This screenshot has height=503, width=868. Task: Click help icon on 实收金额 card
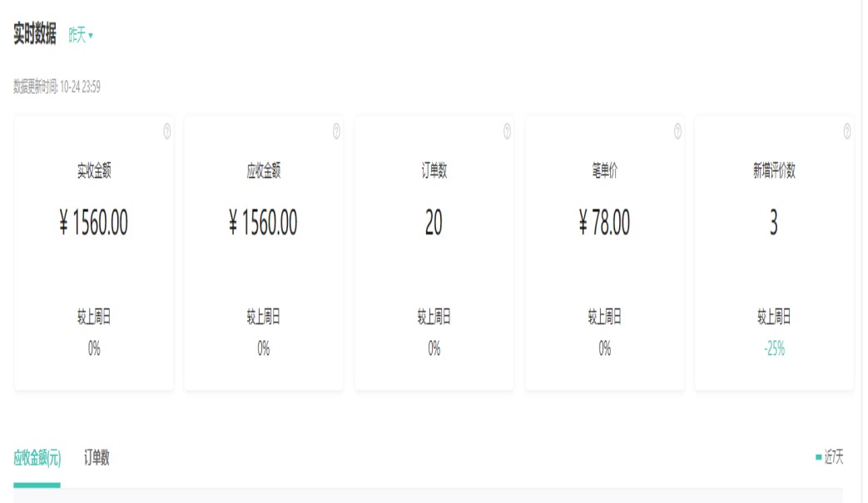166,131
